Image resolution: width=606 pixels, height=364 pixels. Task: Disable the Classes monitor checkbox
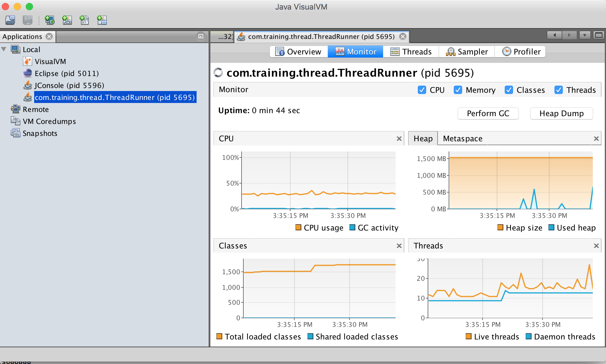pos(509,90)
